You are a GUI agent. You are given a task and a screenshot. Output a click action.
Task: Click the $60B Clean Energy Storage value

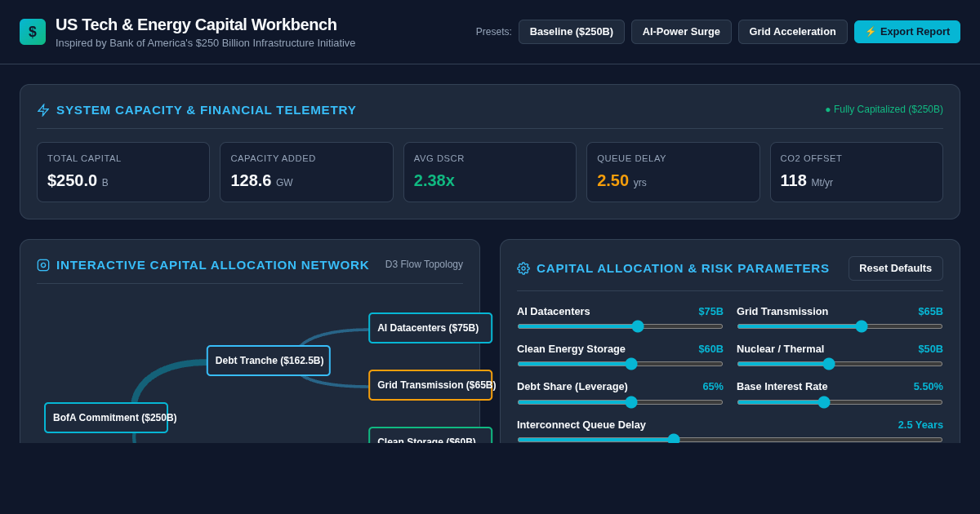click(710, 348)
